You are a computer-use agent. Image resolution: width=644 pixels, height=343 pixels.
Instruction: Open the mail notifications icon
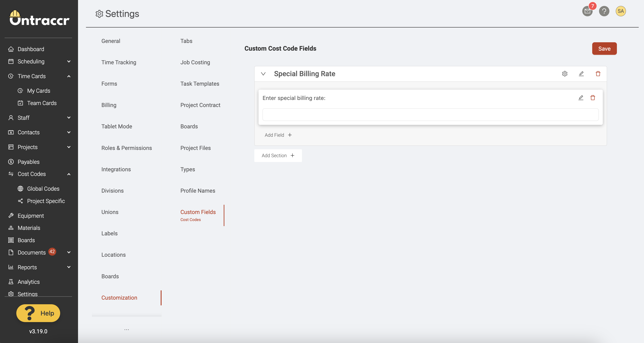pos(587,11)
